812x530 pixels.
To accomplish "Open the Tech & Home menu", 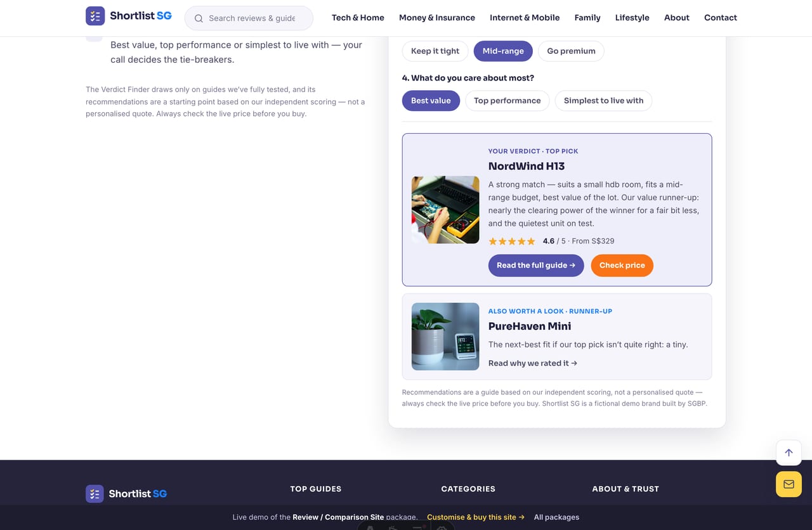I will (x=358, y=18).
